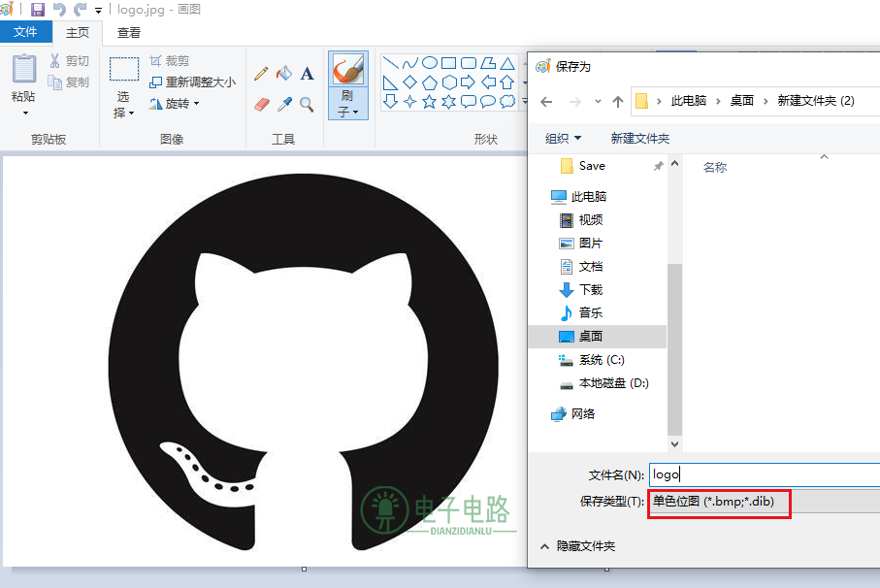Click the rectangular Select tool icon
This screenshot has height=588, width=880.
(x=124, y=70)
